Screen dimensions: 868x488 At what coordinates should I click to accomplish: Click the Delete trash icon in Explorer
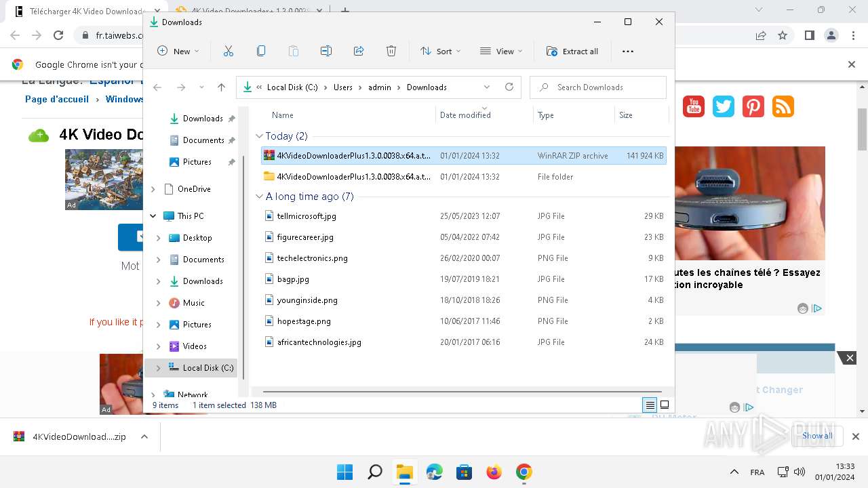click(x=391, y=51)
